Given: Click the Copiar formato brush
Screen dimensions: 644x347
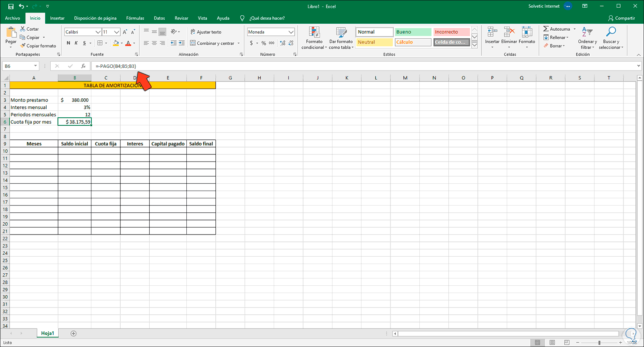Looking at the screenshot, I should [x=23, y=46].
